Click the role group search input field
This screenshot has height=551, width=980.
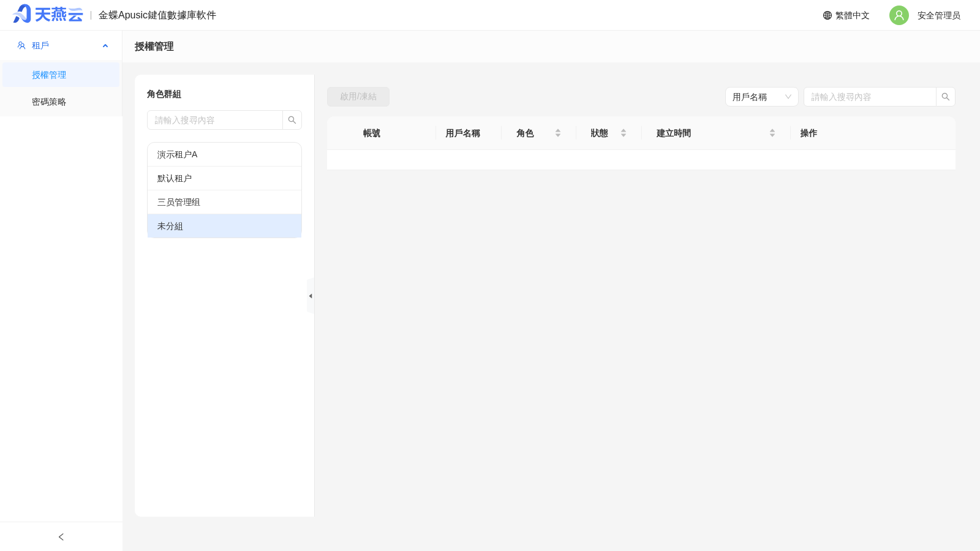point(215,120)
